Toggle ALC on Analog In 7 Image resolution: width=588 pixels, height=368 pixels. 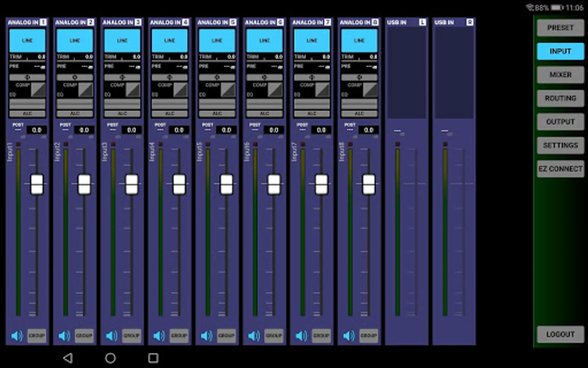pyautogui.click(x=312, y=113)
